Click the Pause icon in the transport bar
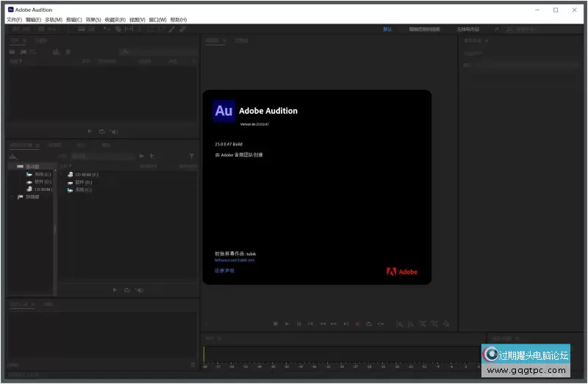The image size is (588, 384). [299, 324]
